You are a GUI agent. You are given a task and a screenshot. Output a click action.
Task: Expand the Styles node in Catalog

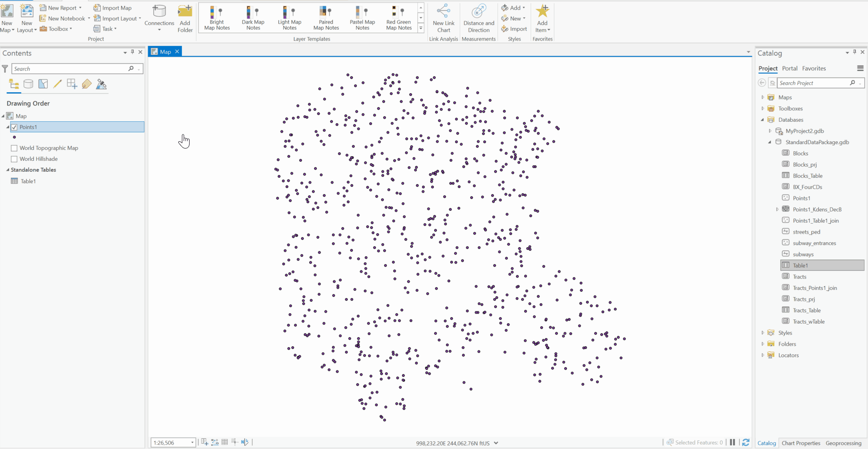coord(763,333)
